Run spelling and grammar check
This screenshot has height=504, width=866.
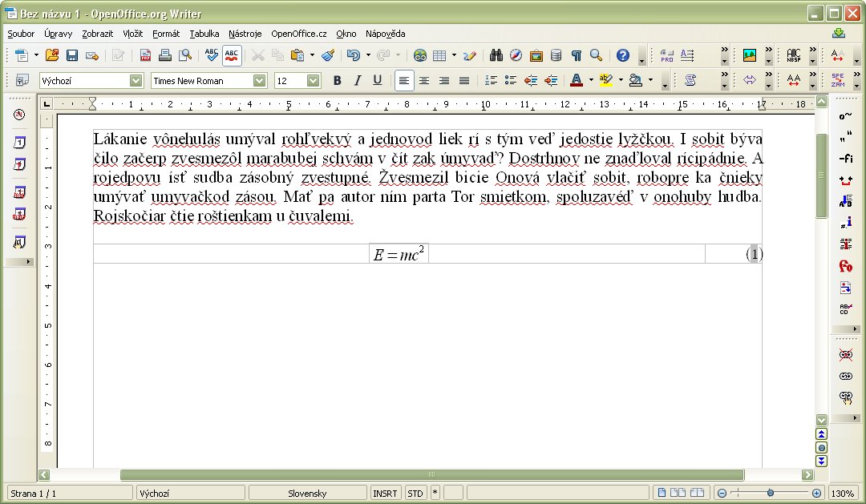click(x=211, y=55)
